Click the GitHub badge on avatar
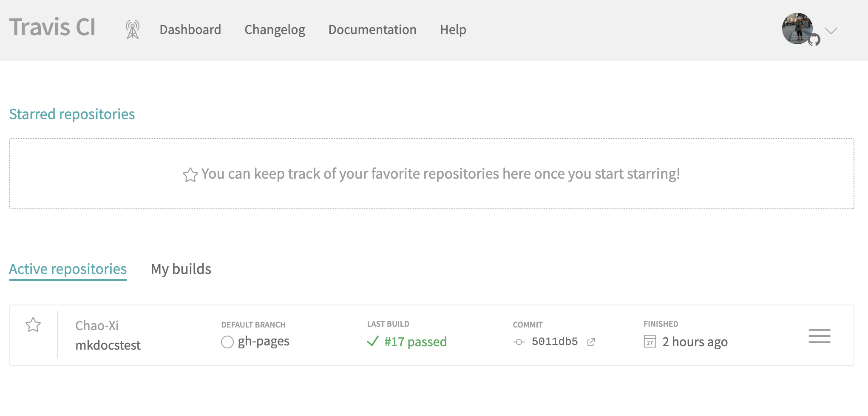Image resolution: width=868 pixels, height=416 pixels. click(x=814, y=40)
